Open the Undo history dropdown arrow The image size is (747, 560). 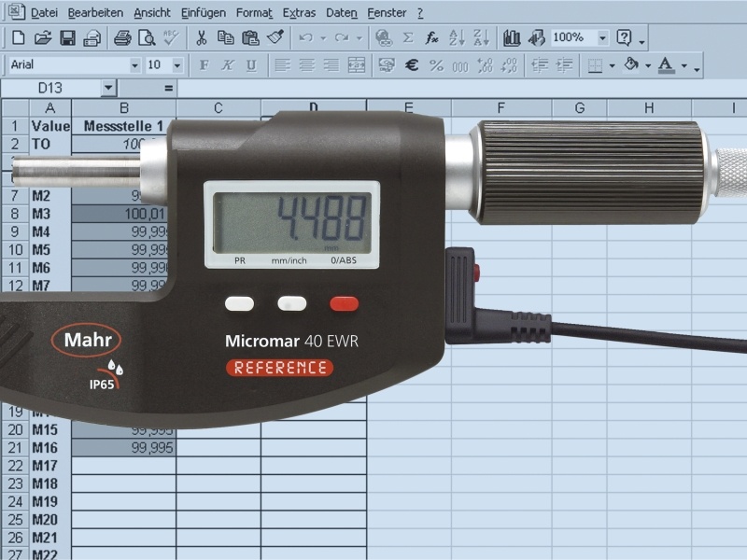(x=323, y=38)
